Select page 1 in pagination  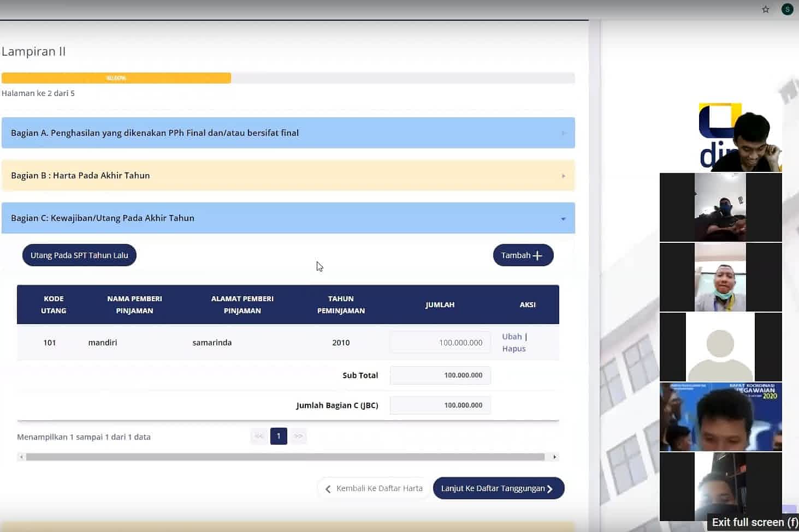tap(279, 436)
